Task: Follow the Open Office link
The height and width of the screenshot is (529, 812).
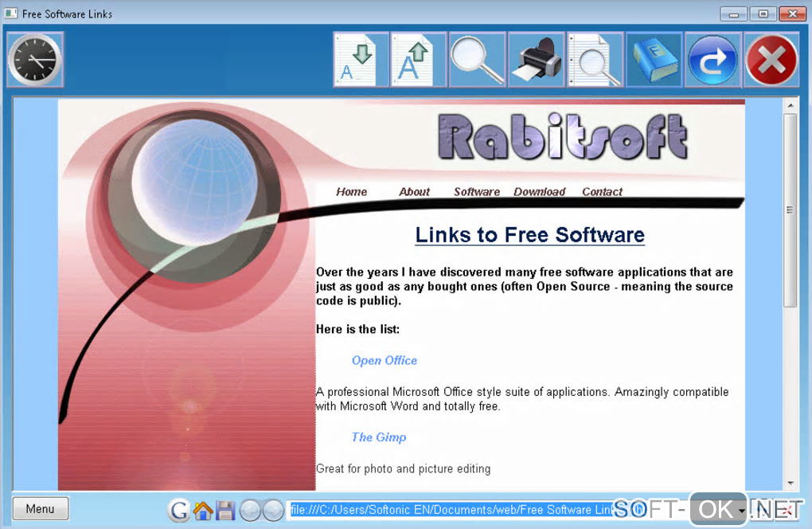Action: click(385, 361)
